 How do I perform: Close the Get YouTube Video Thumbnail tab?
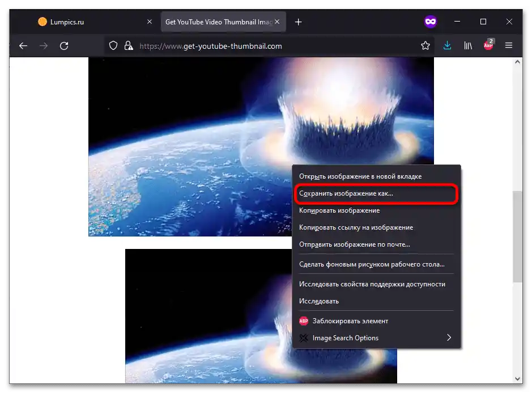pyautogui.click(x=277, y=22)
